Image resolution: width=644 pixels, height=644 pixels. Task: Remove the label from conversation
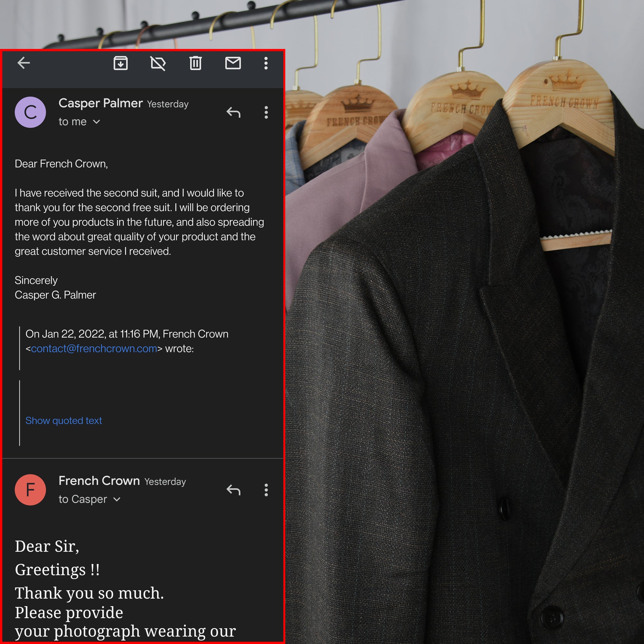[x=158, y=63]
